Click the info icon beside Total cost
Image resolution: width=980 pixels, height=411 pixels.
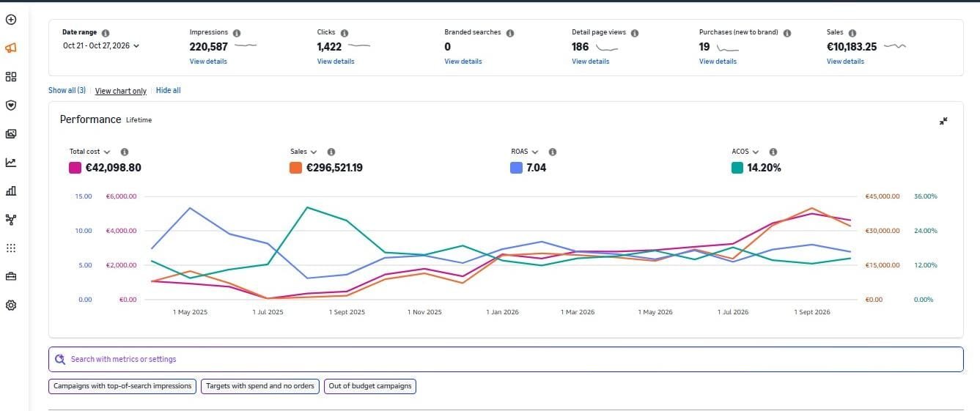124,152
